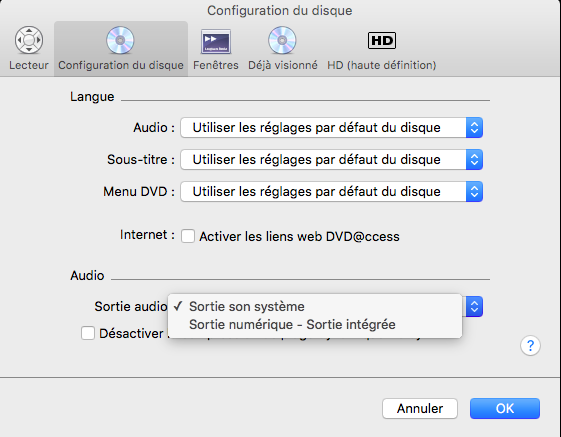Open the Menu DVD language dropdown
The width and height of the screenshot is (561, 437).
[x=332, y=191]
